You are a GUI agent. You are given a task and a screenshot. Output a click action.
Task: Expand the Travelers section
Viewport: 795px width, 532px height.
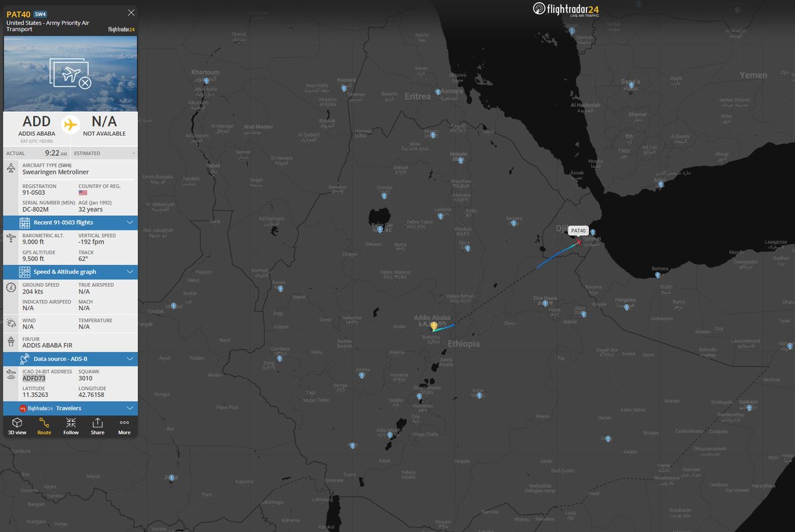click(x=71, y=408)
